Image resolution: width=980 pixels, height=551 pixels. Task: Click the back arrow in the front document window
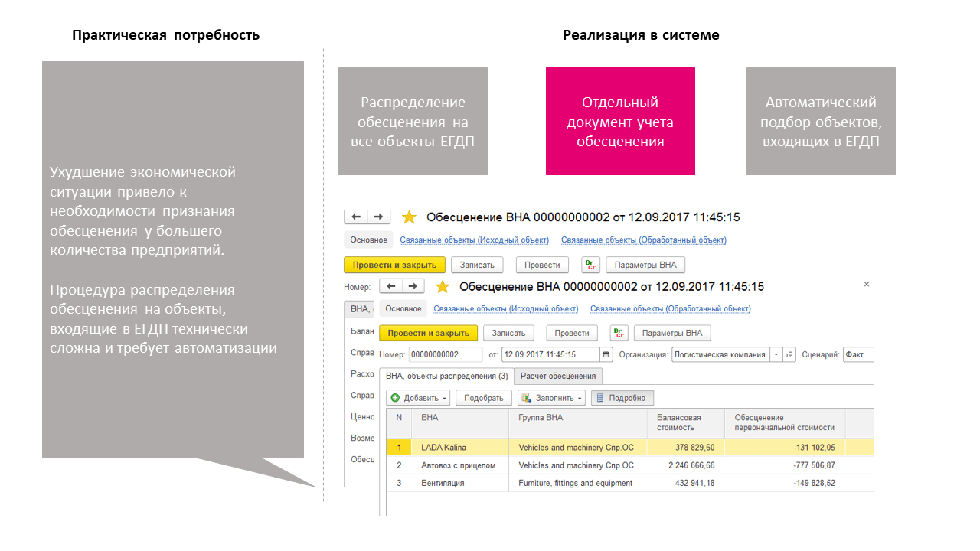(x=390, y=286)
